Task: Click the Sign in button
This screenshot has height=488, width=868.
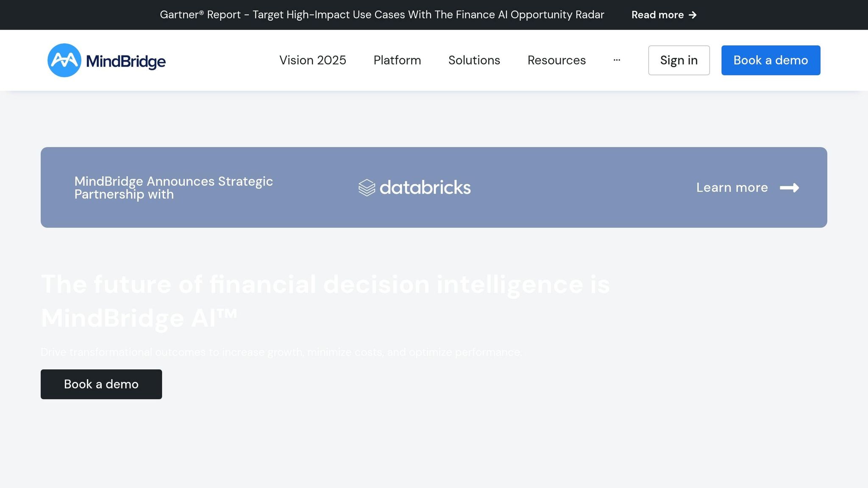Action: [x=679, y=60]
